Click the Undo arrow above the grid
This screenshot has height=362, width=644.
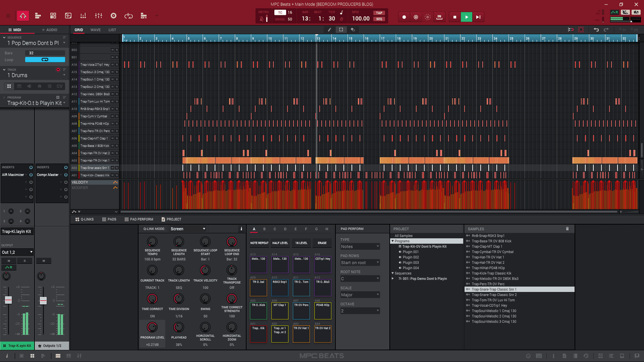[596, 29]
